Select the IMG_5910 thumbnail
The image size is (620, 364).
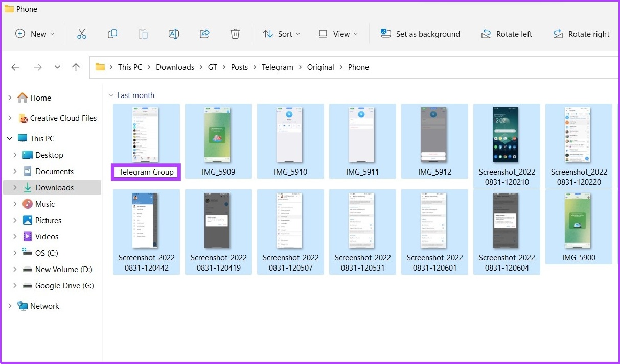290,135
